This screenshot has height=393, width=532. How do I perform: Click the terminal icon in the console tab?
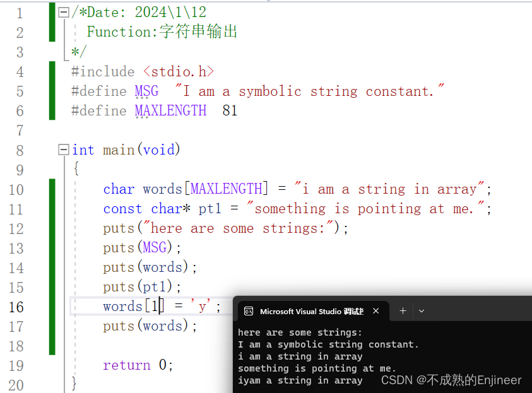[249, 311]
